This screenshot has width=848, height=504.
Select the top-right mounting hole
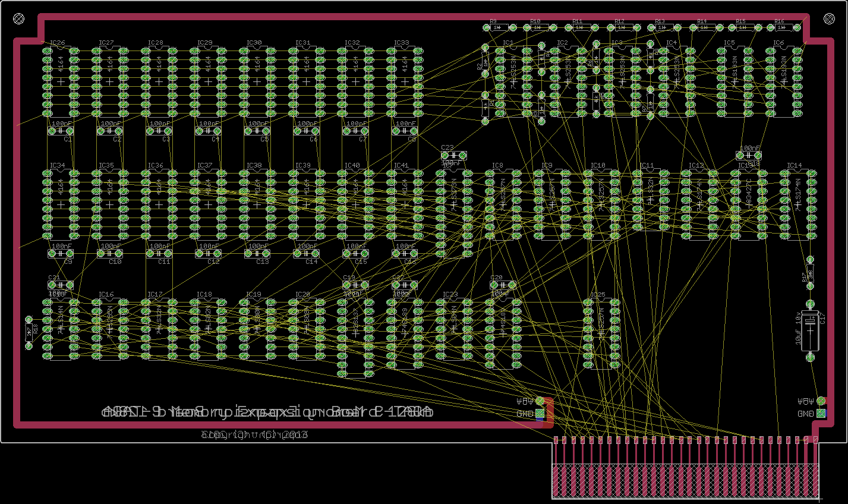829,19
